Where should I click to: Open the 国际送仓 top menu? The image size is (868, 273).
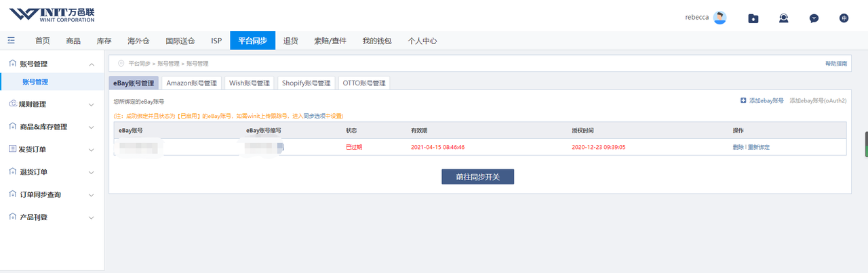click(180, 41)
